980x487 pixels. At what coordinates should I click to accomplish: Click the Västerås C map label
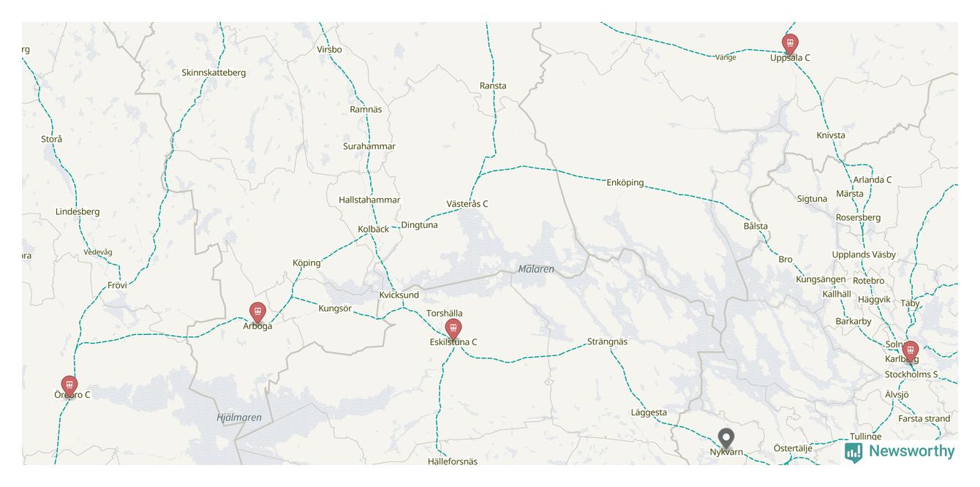[x=467, y=204]
